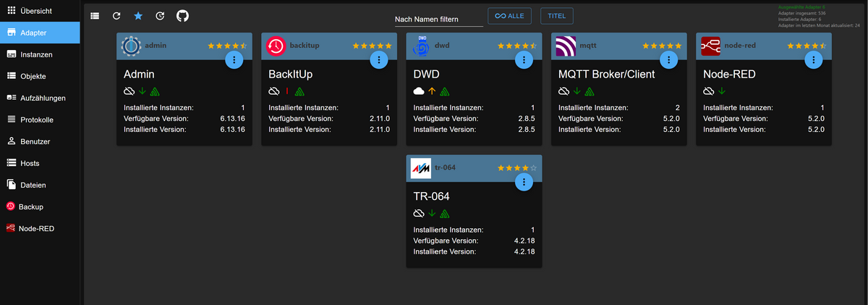Click the DWD green signal icon

click(444, 91)
